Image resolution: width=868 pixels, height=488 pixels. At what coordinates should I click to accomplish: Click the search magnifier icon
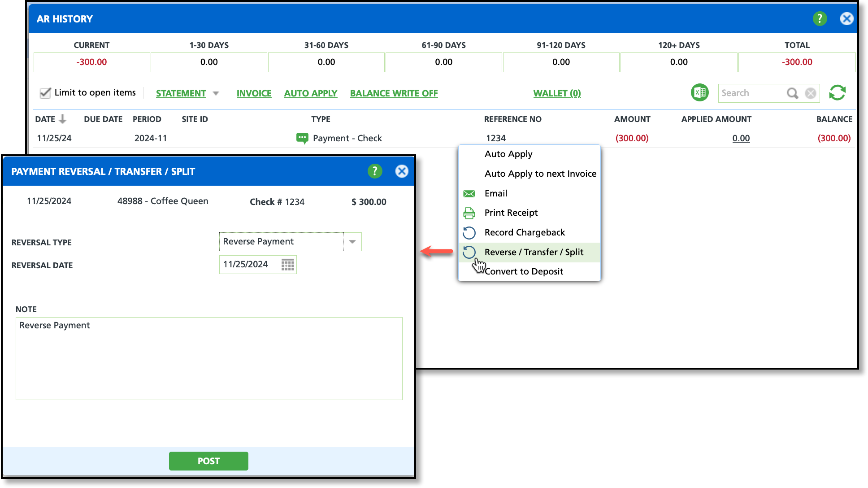pyautogui.click(x=792, y=93)
